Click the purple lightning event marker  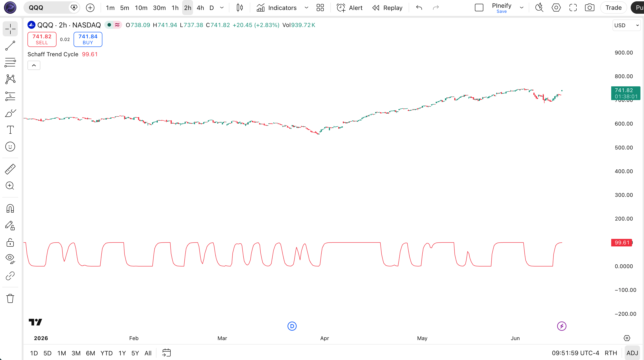point(562,326)
